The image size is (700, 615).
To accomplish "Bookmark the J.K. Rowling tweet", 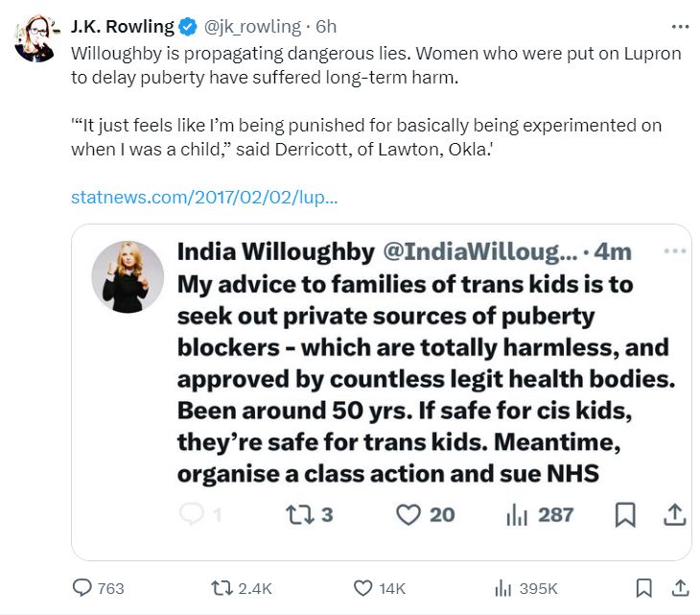I will point(643,588).
